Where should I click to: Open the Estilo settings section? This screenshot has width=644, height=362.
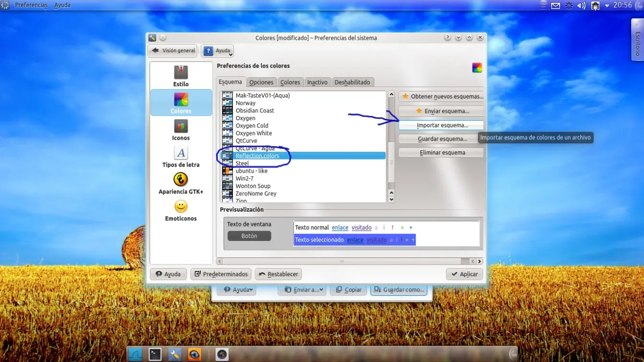tap(181, 76)
